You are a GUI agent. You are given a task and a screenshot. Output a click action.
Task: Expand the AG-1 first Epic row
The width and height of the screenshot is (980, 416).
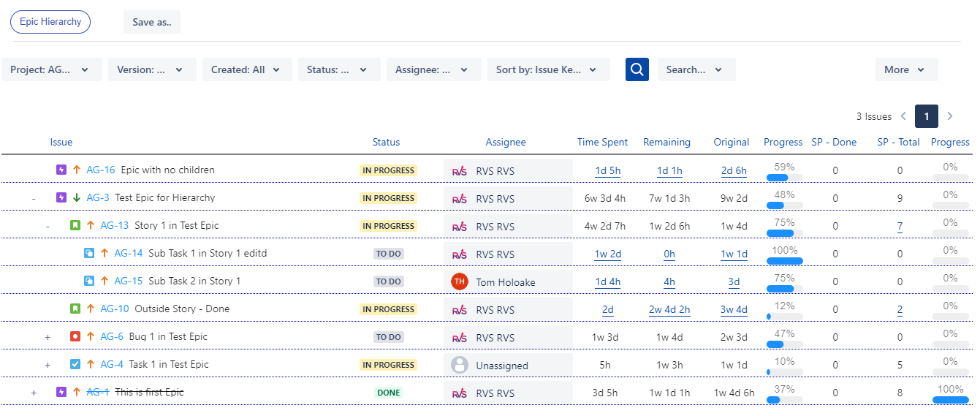coord(34,393)
